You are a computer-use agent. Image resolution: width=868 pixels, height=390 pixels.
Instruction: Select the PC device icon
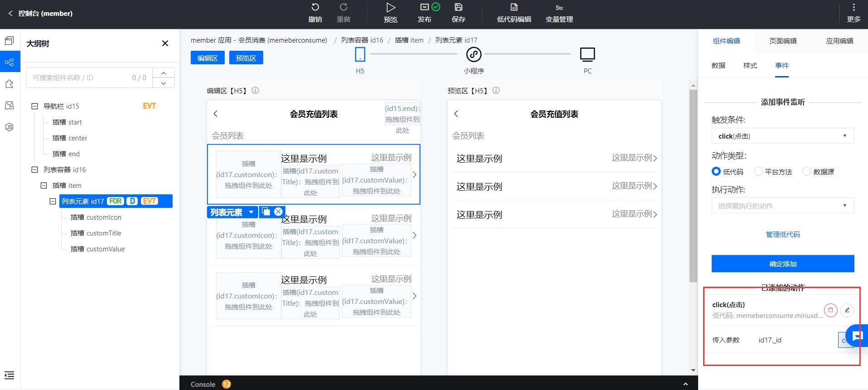click(588, 55)
